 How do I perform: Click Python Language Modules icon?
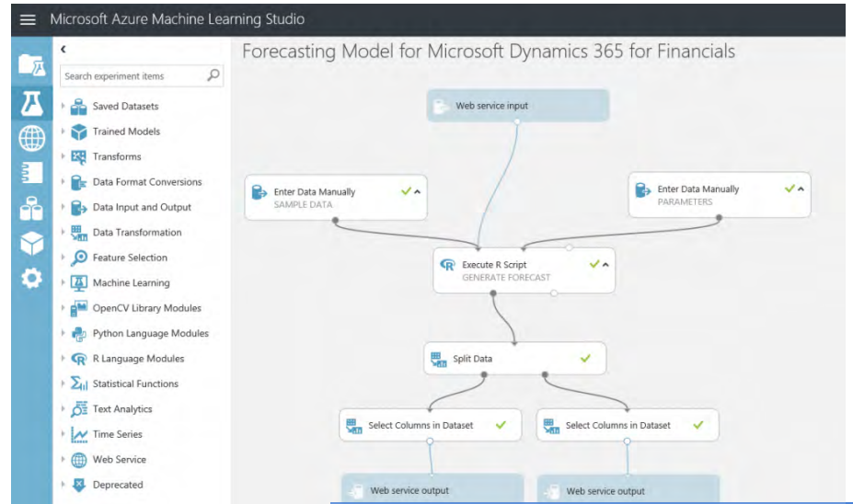pos(79,334)
